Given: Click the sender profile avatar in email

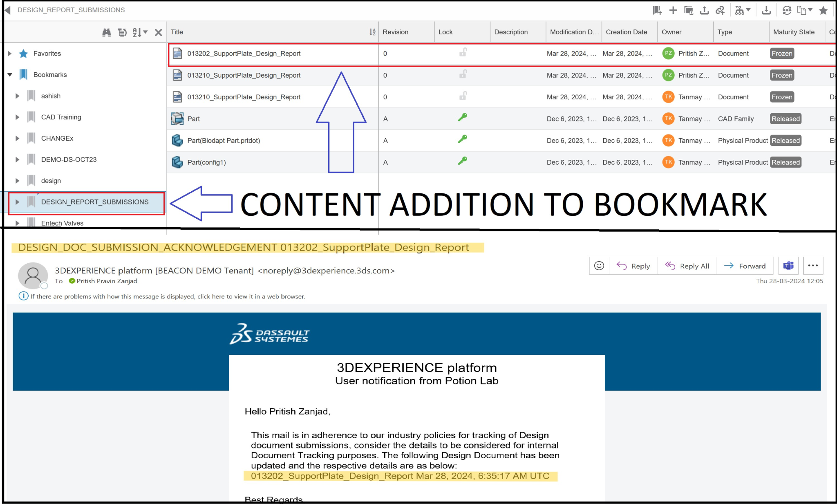Looking at the screenshot, I should (x=33, y=276).
